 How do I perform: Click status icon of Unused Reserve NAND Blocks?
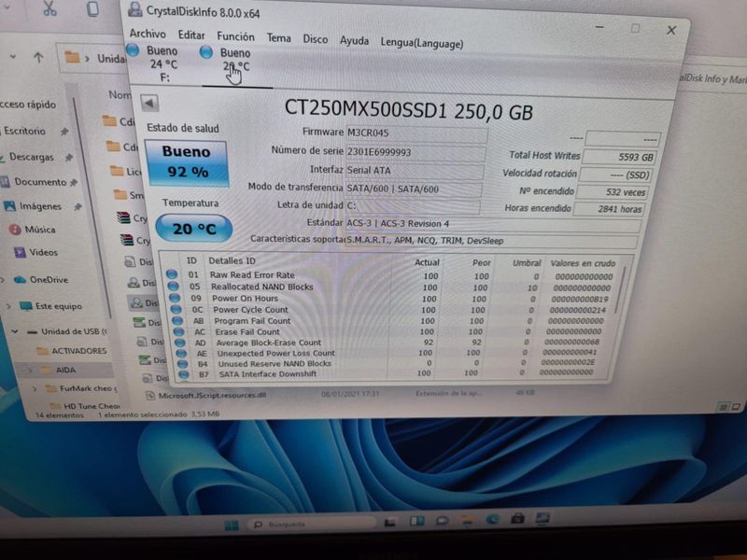[x=183, y=364]
